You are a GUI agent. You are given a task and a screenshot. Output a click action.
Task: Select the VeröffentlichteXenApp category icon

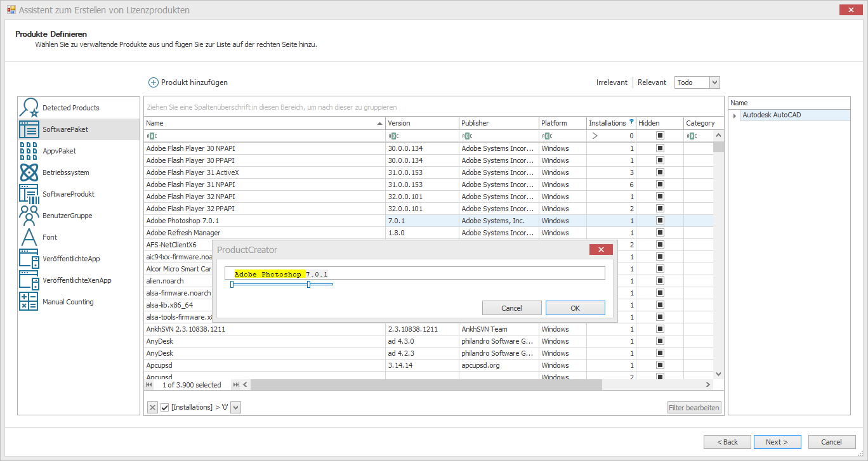tap(29, 280)
